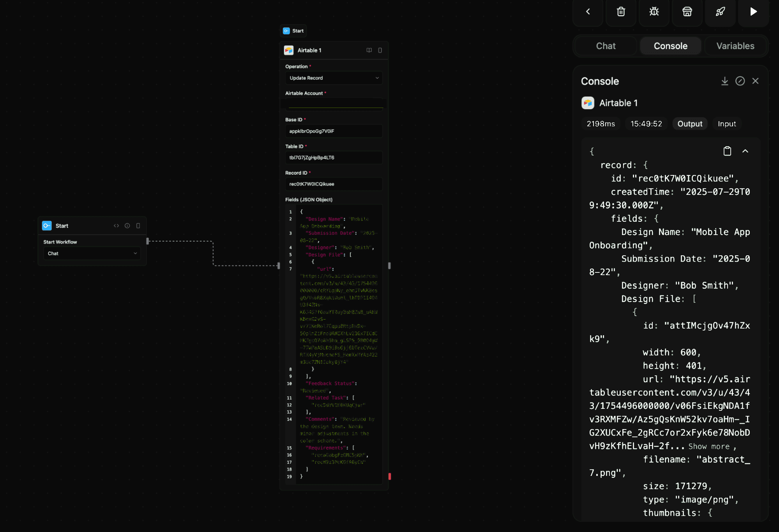Open the Operation dropdown showing Update Record
This screenshot has width=779, height=532.
[334, 78]
